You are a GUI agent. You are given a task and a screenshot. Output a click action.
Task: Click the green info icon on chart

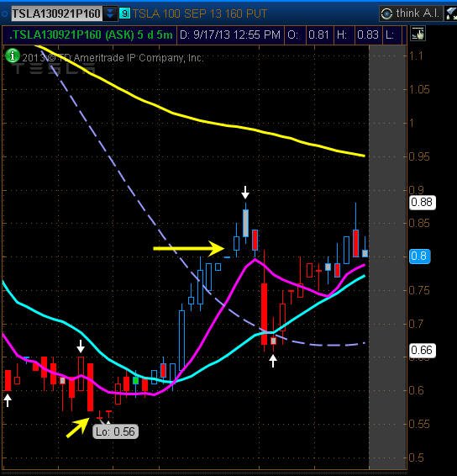click(13, 56)
